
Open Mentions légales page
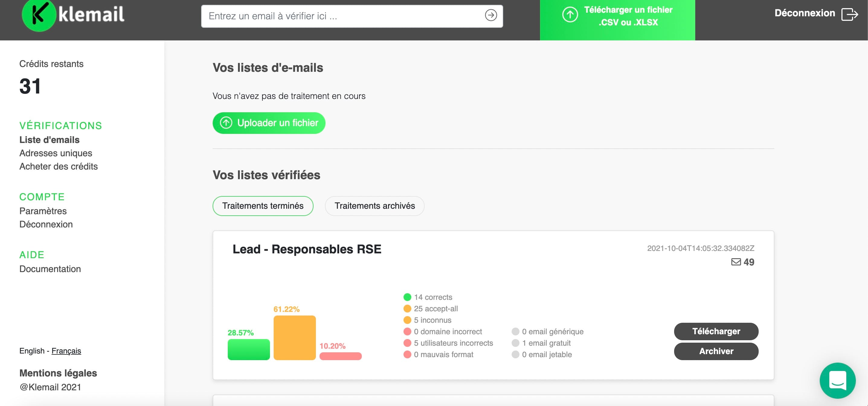[58, 373]
